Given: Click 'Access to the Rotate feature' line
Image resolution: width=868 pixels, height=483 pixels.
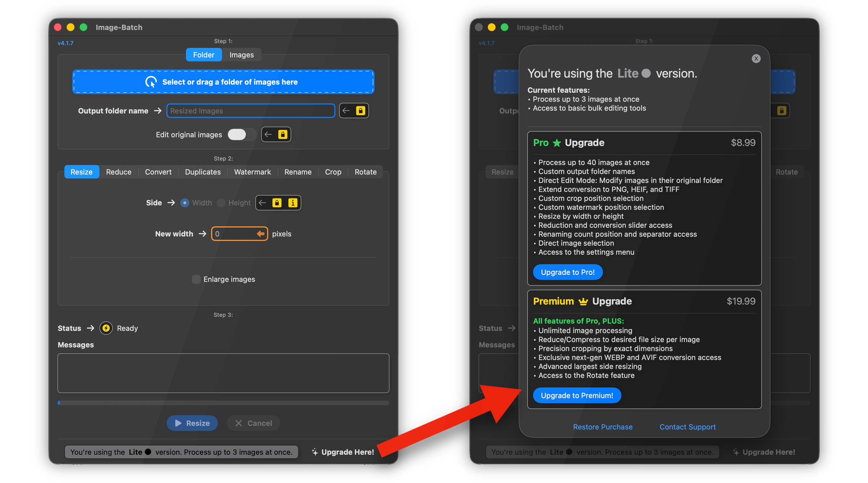Looking at the screenshot, I should pos(586,375).
